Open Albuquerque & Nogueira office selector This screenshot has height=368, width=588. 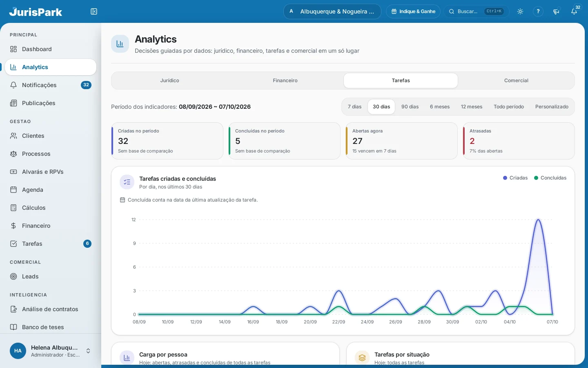coord(332,11)
